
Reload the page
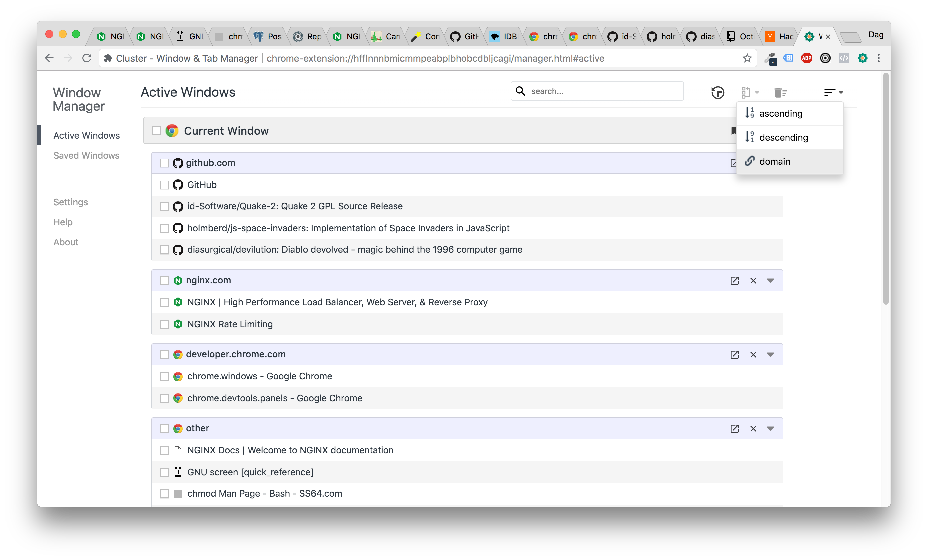(x=87, y=58)
